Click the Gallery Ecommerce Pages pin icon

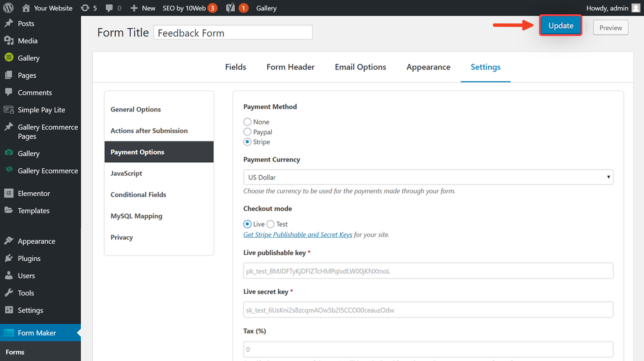pos(9,127)
